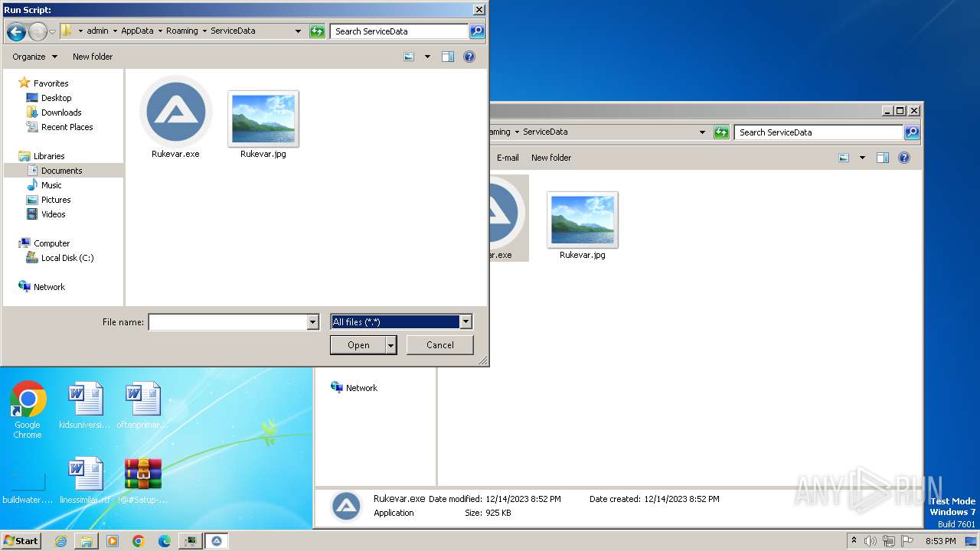Select Libraries in the navigation pane

(49, 156)
